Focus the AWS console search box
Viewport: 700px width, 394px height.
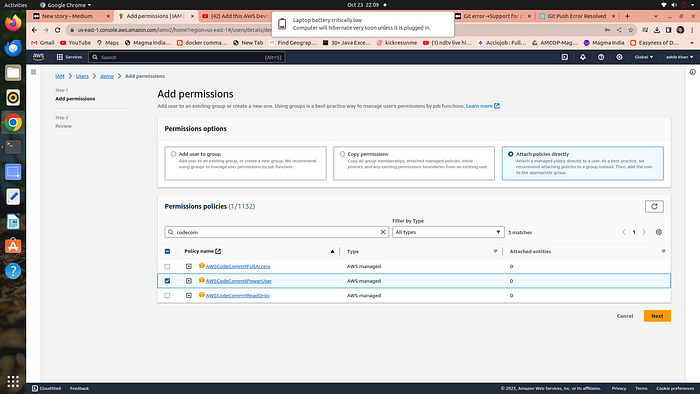pyautogui.click(x=187, y=57)
